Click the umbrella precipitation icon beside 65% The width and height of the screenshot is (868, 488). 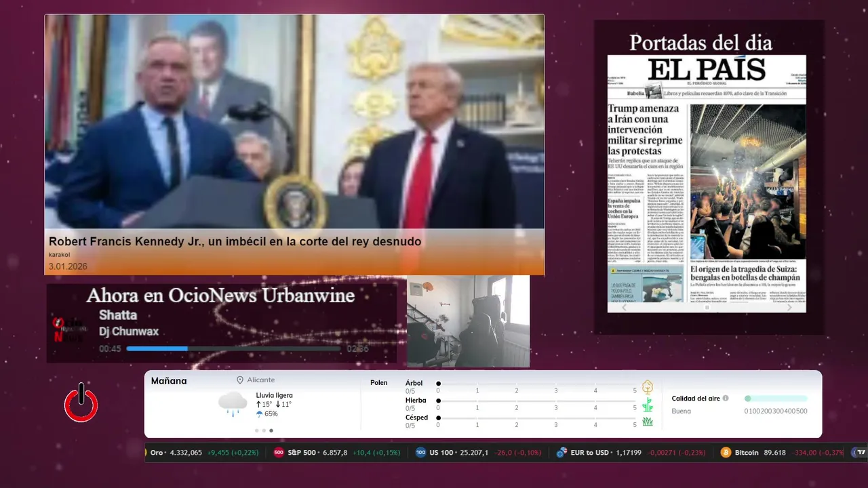[259, 414]
